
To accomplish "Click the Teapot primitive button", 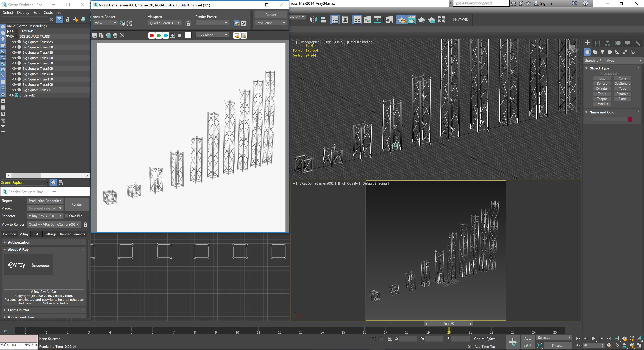I will 602,99.
